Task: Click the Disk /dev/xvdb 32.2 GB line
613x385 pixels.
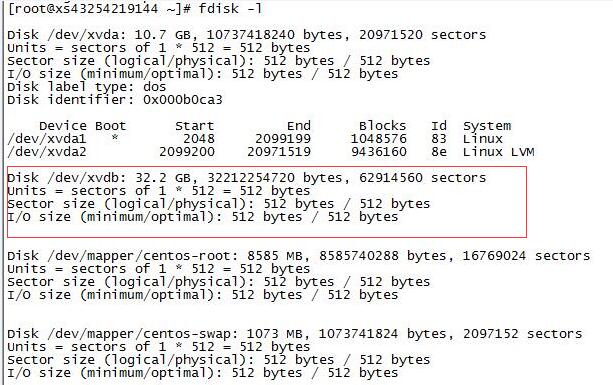Action: (x=247, y=178)
